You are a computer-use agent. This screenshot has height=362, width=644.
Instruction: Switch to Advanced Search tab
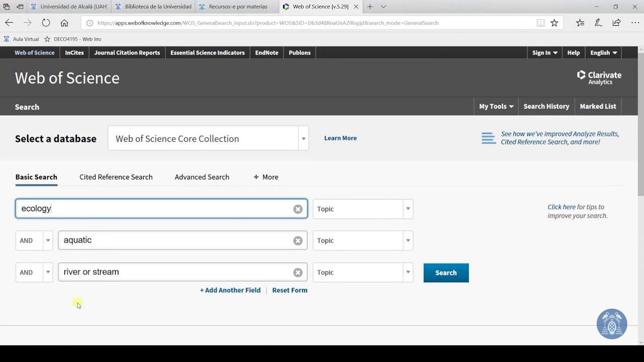pos(202,177)
